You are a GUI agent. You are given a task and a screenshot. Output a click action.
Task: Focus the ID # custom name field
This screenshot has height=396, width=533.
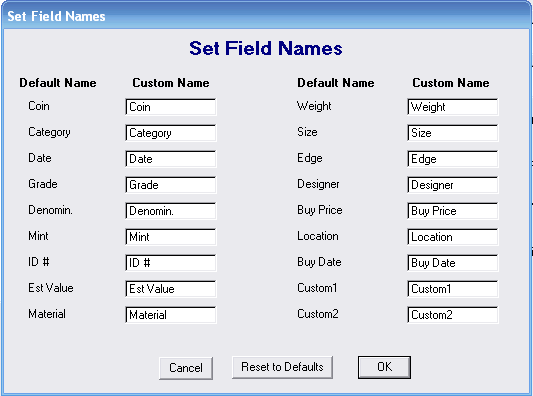click(x=171, y=263)
